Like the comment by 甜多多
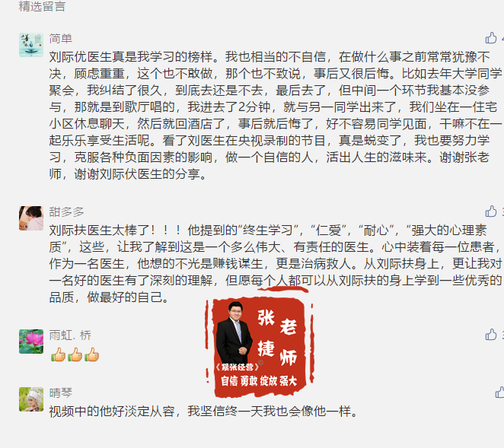The image size is (504, 448). click(491, 211)
